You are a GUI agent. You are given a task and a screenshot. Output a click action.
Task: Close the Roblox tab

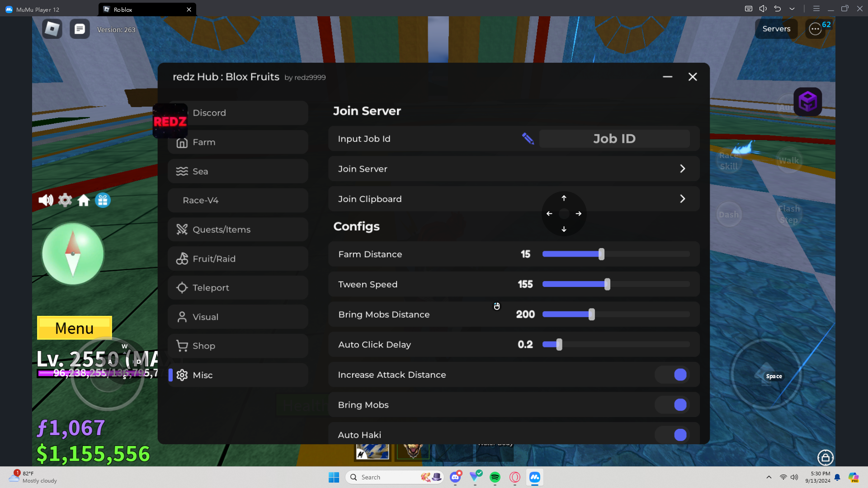point(189,9)
